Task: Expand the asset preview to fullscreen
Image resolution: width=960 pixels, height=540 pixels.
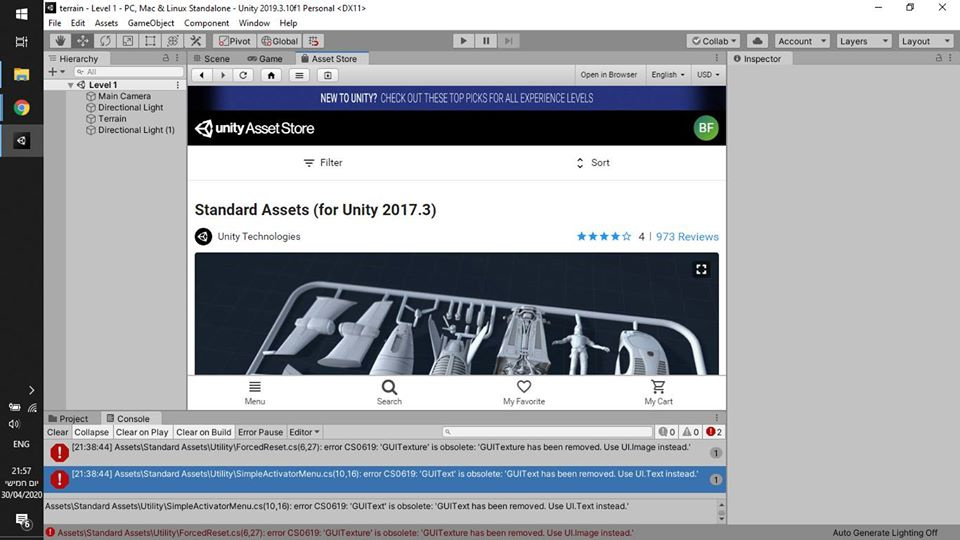Action: point(701,269)
